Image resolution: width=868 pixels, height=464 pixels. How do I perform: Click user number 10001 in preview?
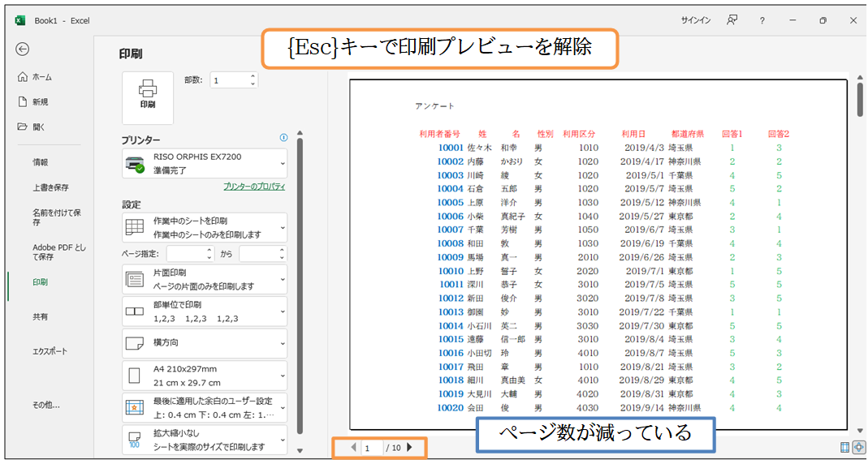[450, 148]
